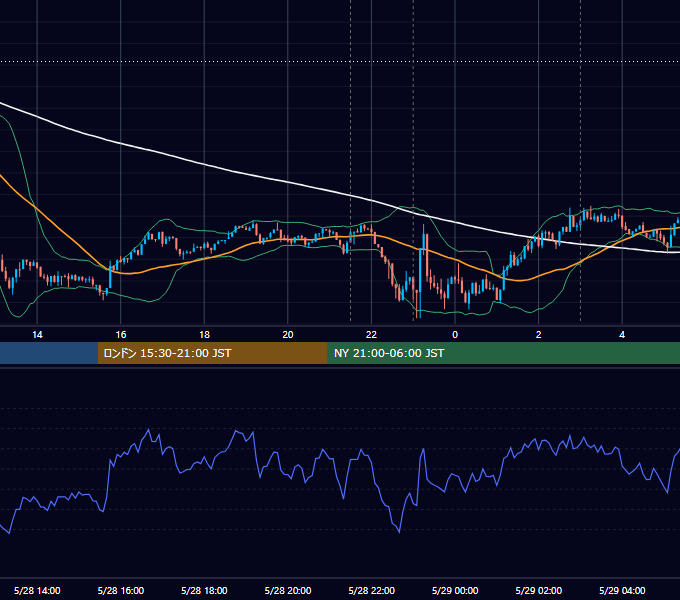This screenshot has width=680, height=600.
Task: Click the 5/28 14:00 date label
Action: [x=37, y=590]
